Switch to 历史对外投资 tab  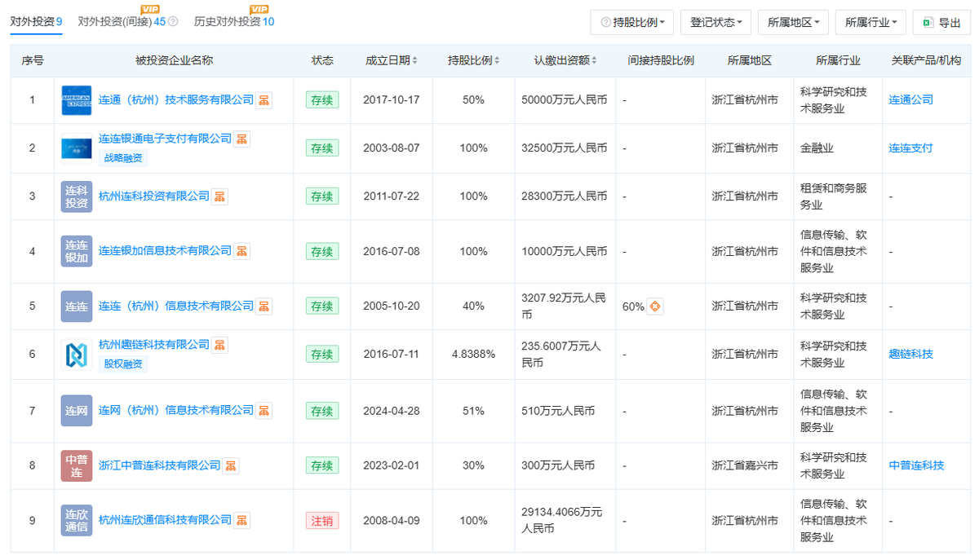228,22
